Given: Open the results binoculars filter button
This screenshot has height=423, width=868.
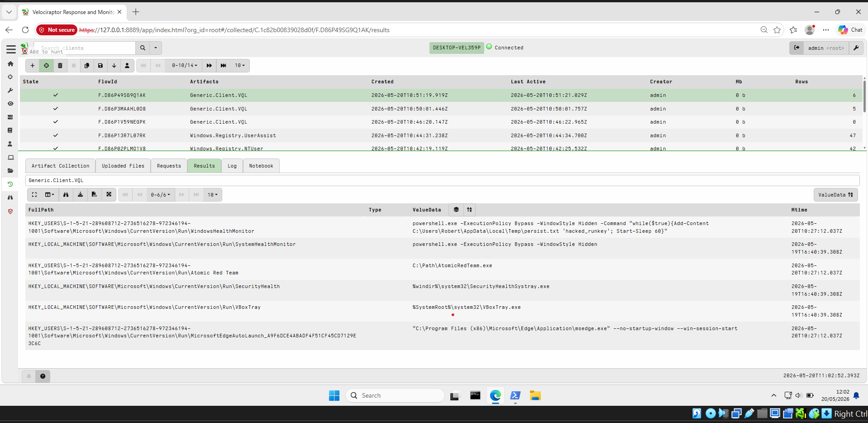Looking at the screenshot, I should pos(66,195).
